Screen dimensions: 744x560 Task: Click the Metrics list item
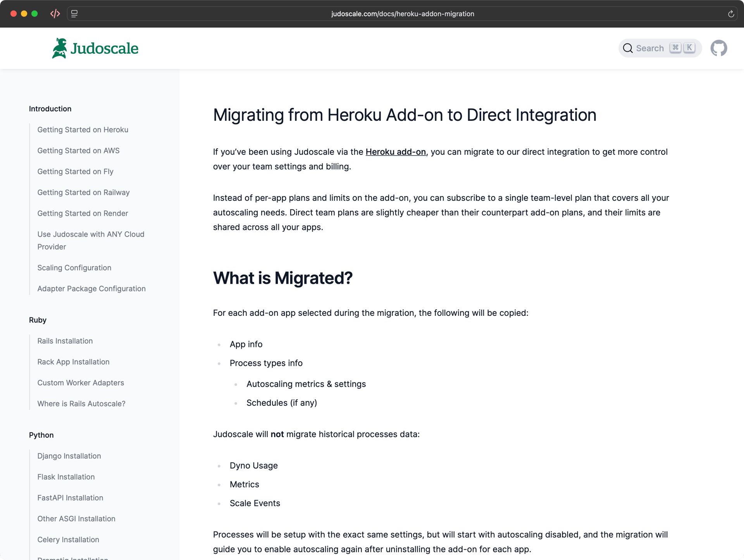pyautogui.click(x=245, y=484)
